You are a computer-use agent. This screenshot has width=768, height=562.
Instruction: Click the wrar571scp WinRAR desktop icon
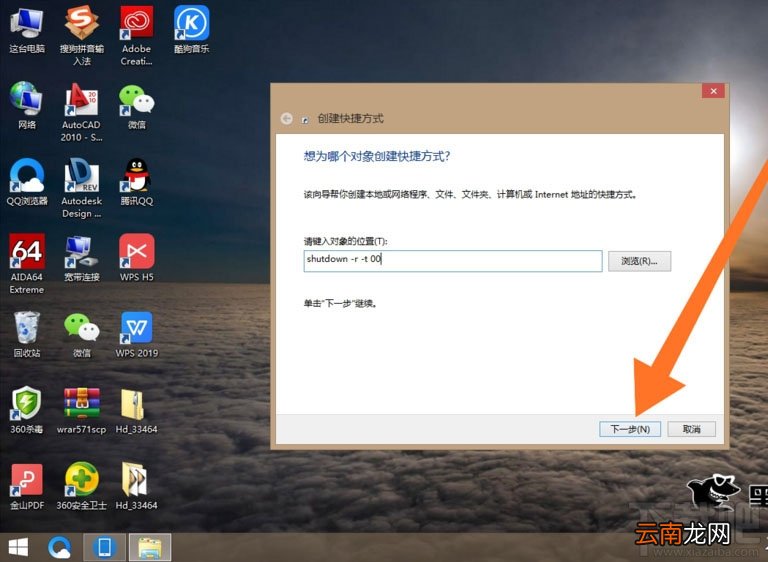82,411
